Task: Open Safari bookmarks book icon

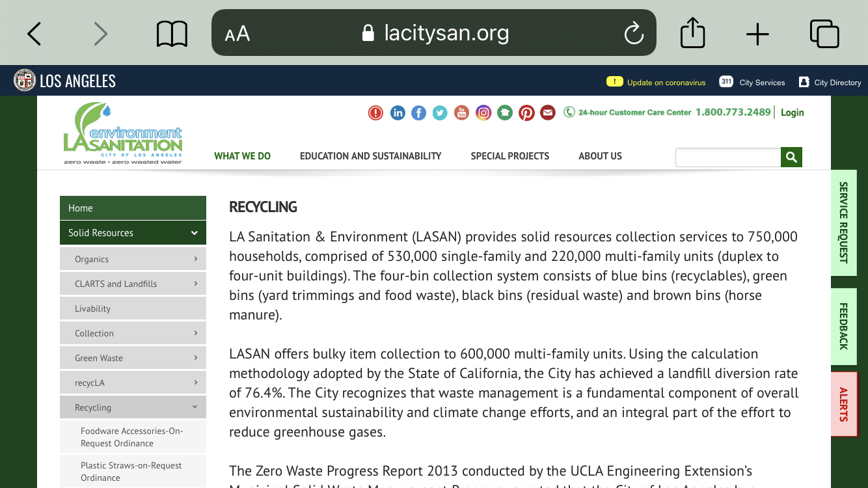Action: click(x=172, y=34)
